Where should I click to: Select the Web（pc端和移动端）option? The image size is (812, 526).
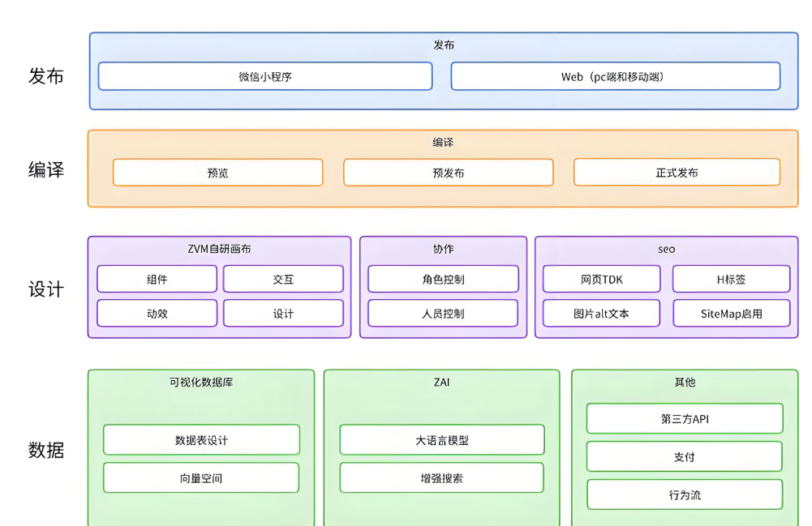(x=617, y=76)
